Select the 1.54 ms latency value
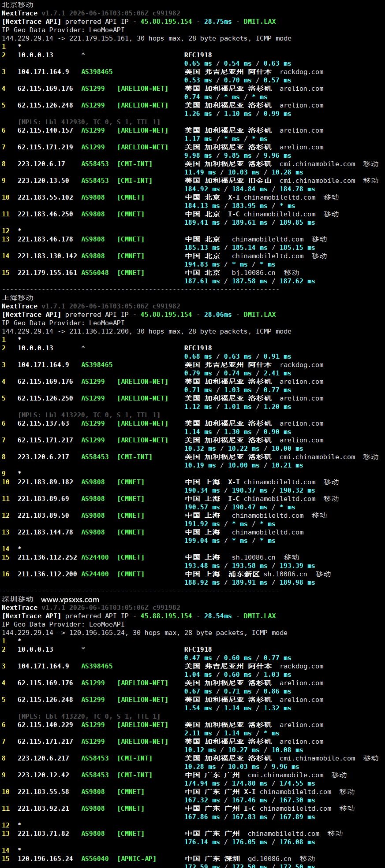The image size is (385, 868). tap(198, 708)
